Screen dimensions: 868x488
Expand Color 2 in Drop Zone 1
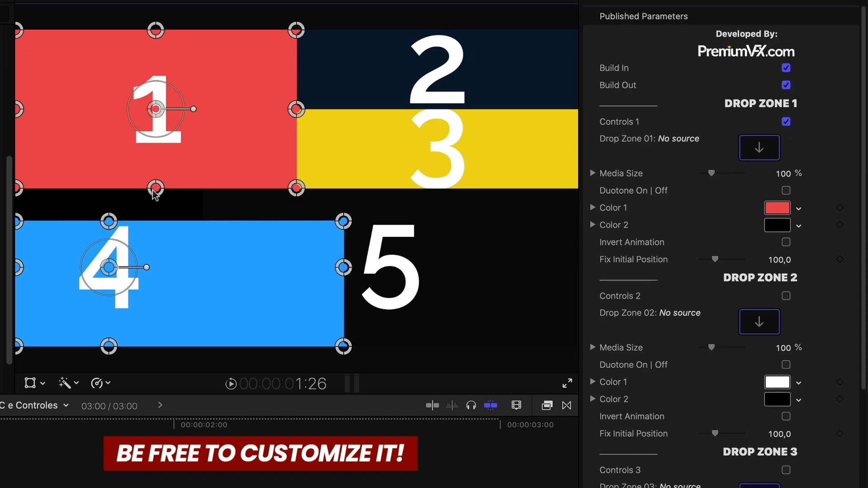coord(592,225)
